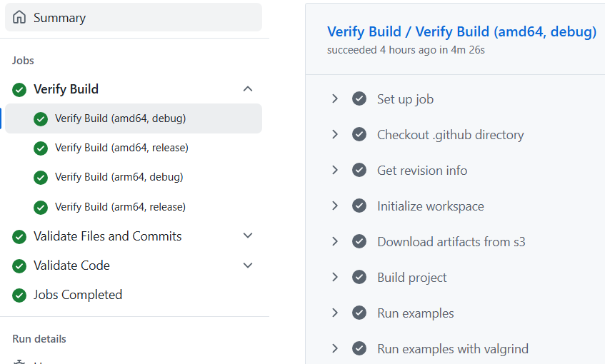The image size is (605, 364).
Task: Open the Jobs Completed job
Action: [x=77, y=295]
